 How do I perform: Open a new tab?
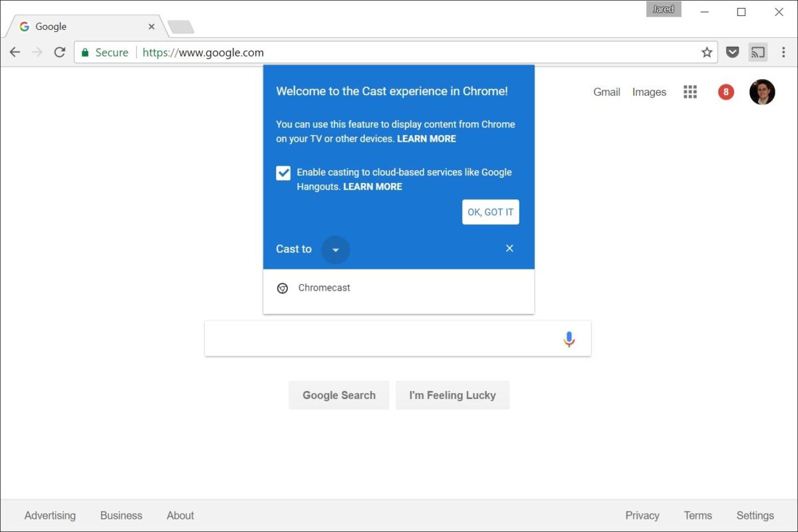pos(180,27)
